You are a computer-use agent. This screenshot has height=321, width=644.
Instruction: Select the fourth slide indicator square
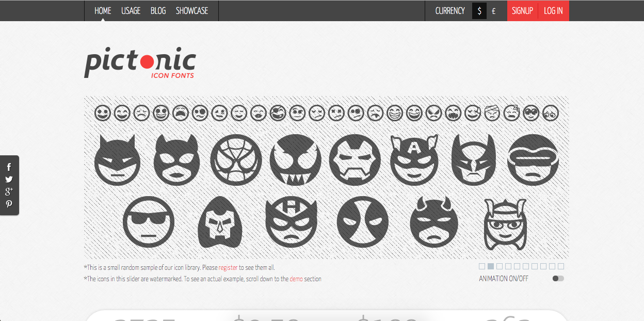click(508, 266)
